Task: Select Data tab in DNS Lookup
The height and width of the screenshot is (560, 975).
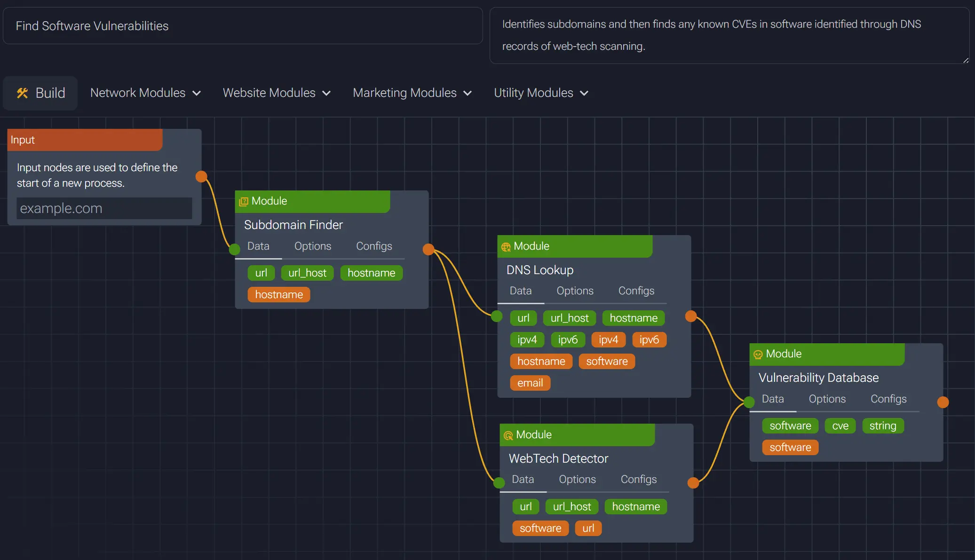Action: [x=521, y=291]
